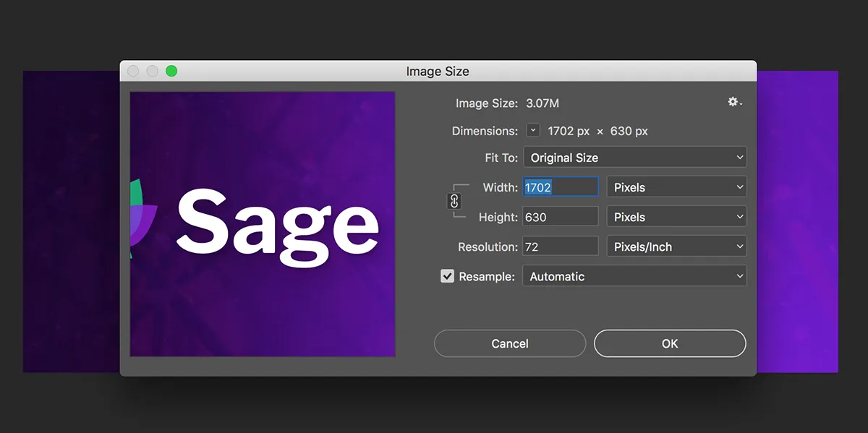Click the green zoom window button
The width and height of the screenshot is (868, 433).
171,71
